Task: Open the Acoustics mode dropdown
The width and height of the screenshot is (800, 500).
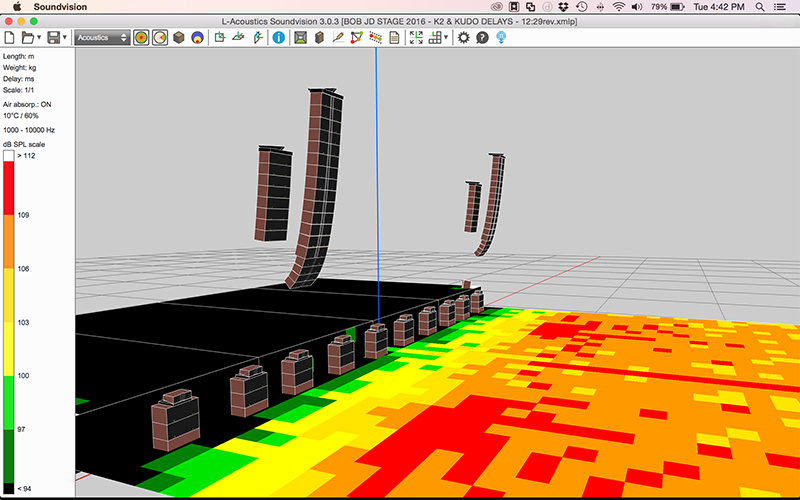Action: (102, 38)
